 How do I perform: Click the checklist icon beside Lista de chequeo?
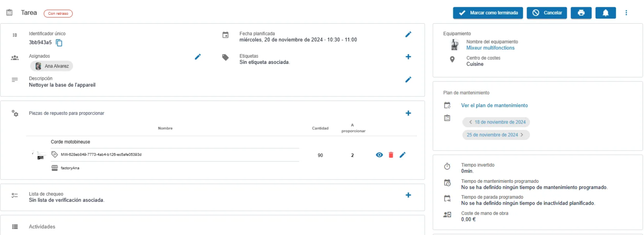(15, 196)
